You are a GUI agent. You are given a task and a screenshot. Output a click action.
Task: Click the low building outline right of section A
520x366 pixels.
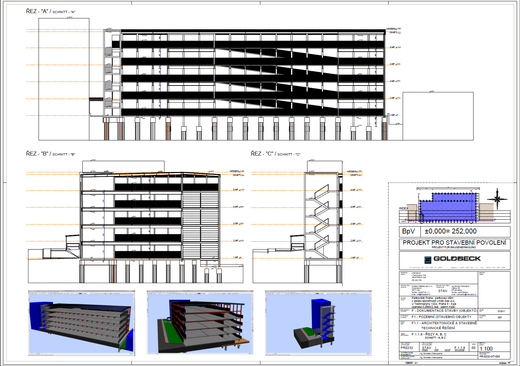pos(438,116)
